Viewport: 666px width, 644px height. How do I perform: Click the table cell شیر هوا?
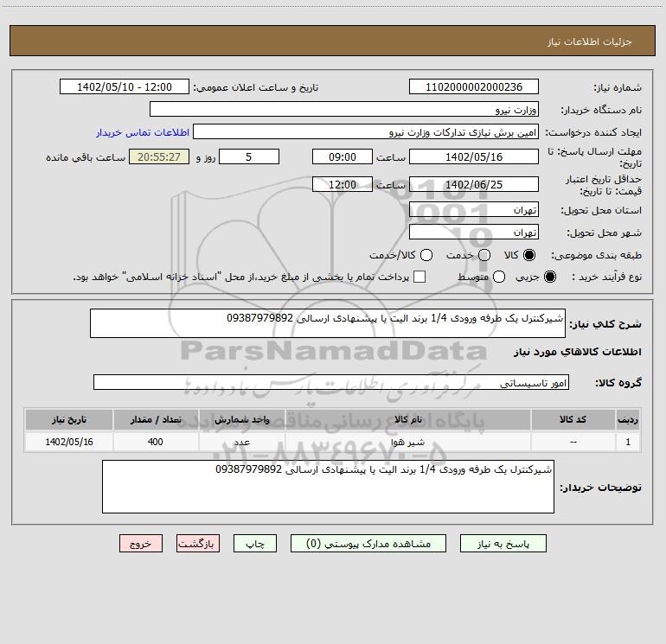[x=407, y=442]
